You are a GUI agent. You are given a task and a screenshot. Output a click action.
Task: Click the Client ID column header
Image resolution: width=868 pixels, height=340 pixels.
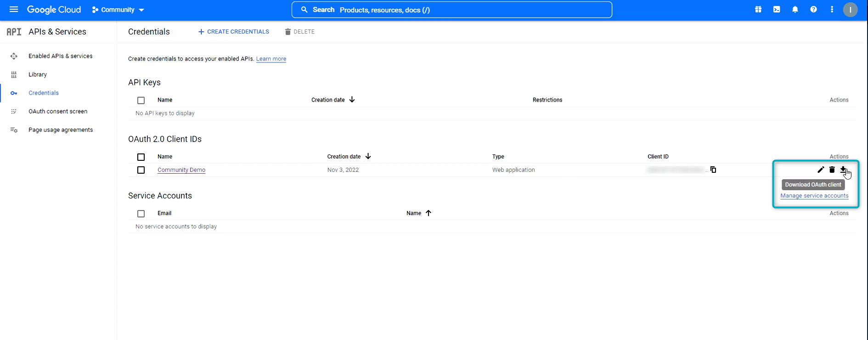click(x=658, y=157)
